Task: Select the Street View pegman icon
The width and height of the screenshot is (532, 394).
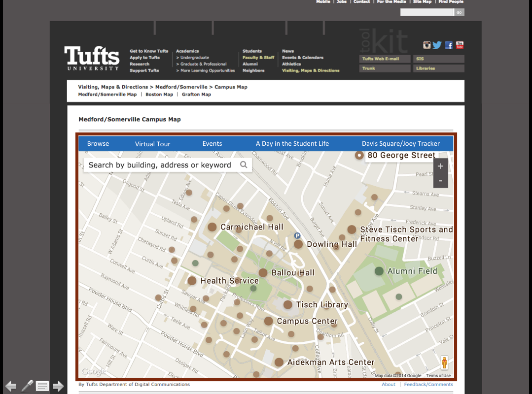Action: [x=444, y=363]
